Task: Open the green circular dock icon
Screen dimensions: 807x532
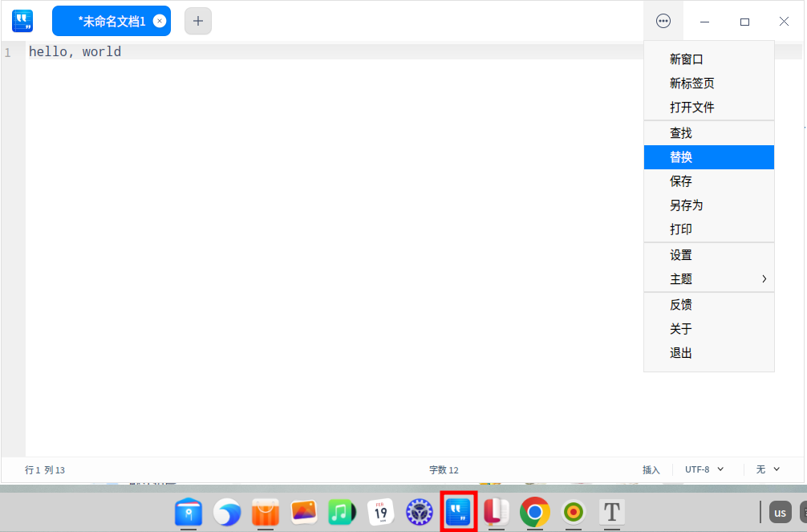Action: pos(574,513)
